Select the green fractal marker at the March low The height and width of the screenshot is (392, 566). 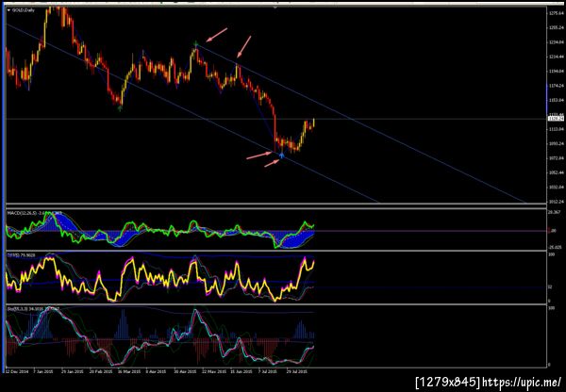120,107
